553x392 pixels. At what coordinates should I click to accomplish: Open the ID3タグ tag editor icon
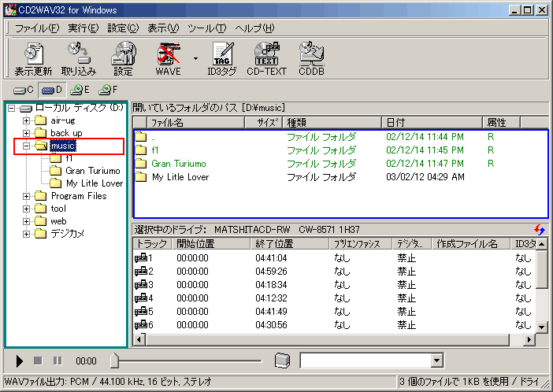(221, 58)
